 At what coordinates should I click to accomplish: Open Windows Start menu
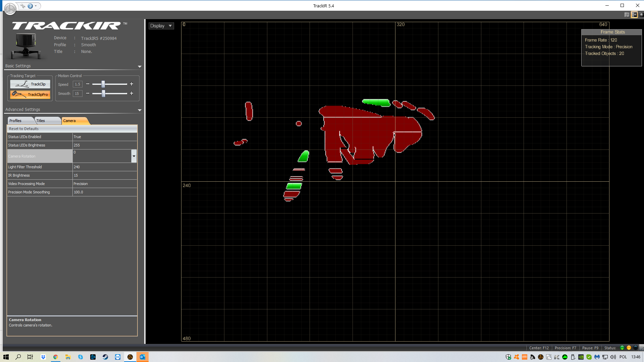point(6,357)
